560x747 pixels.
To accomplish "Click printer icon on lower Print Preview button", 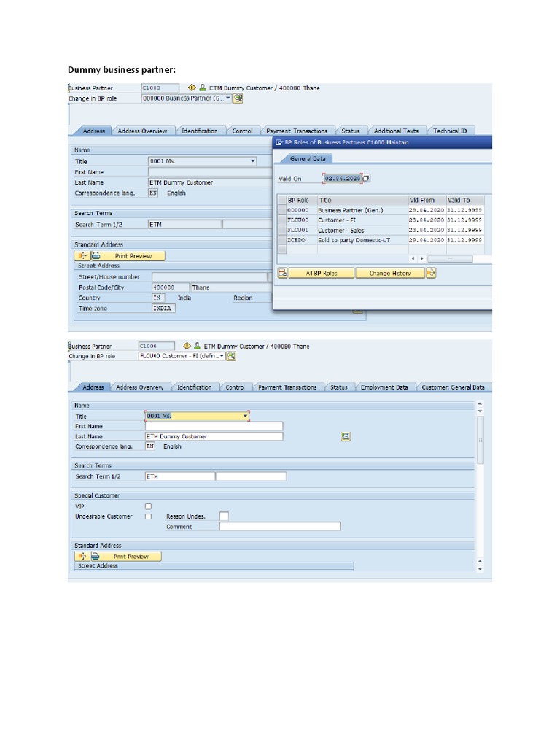I will (96, 557).
